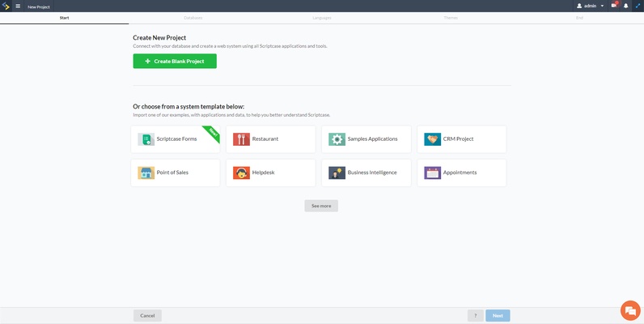Click the Samples Applications gear icon
The width and height of the screenshot is (644, 324).
[337, 139]
